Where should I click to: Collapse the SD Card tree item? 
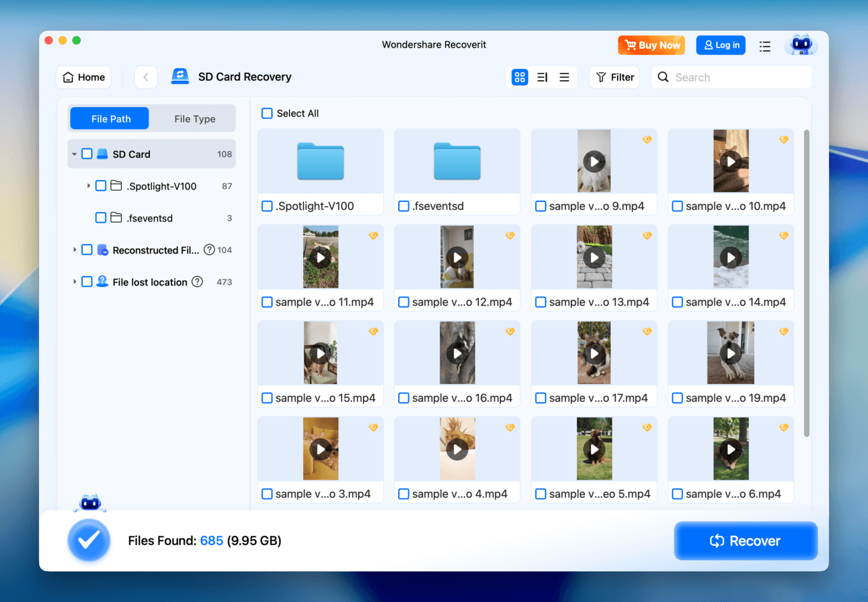74,153
